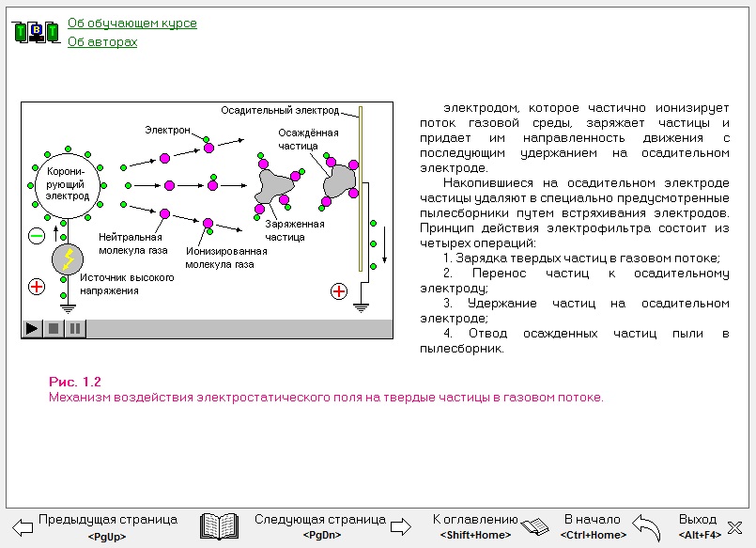Click red plus sign near collector ground
The height and width of the screenshot is (548, 756).
pos(339,291)
